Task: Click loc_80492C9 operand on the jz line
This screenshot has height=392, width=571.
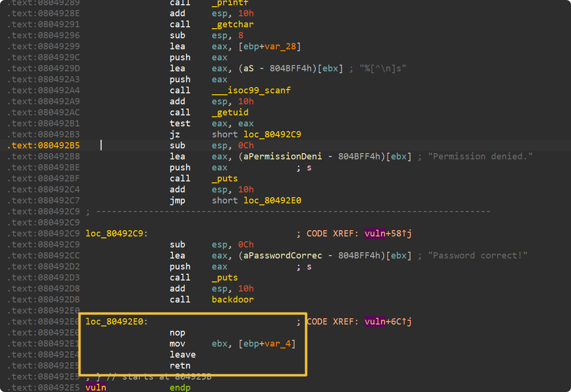Action: pos(273,134)
